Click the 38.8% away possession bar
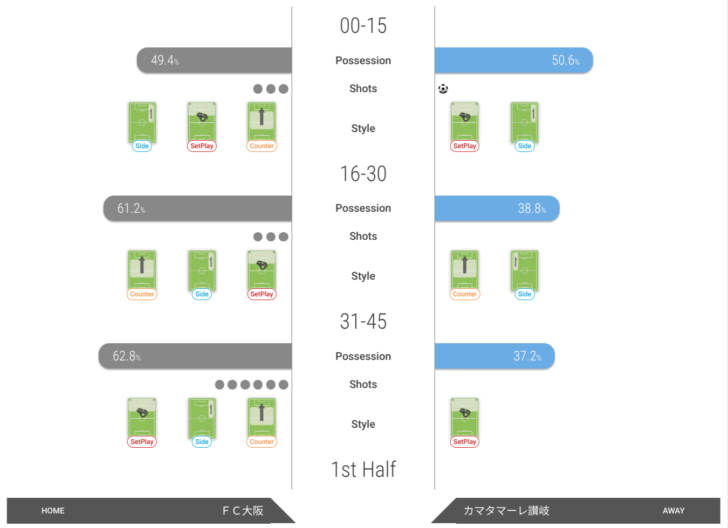Image resolution: width=728 pixels, height=528 pixels. pos(497,209)
